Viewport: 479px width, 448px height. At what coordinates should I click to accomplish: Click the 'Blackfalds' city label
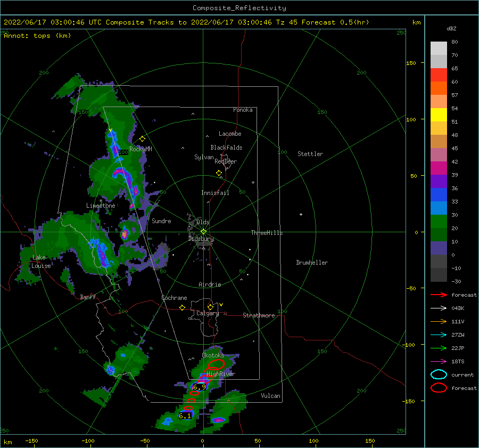click(x=226, y=148)
